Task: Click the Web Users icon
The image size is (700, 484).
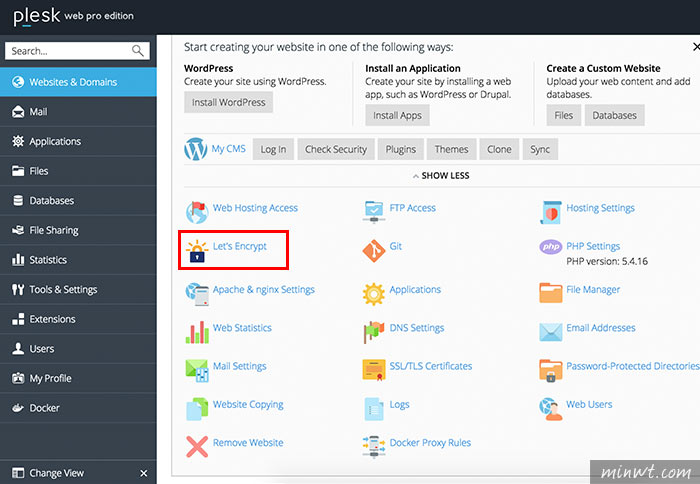Action: click(x=550, y=409)
